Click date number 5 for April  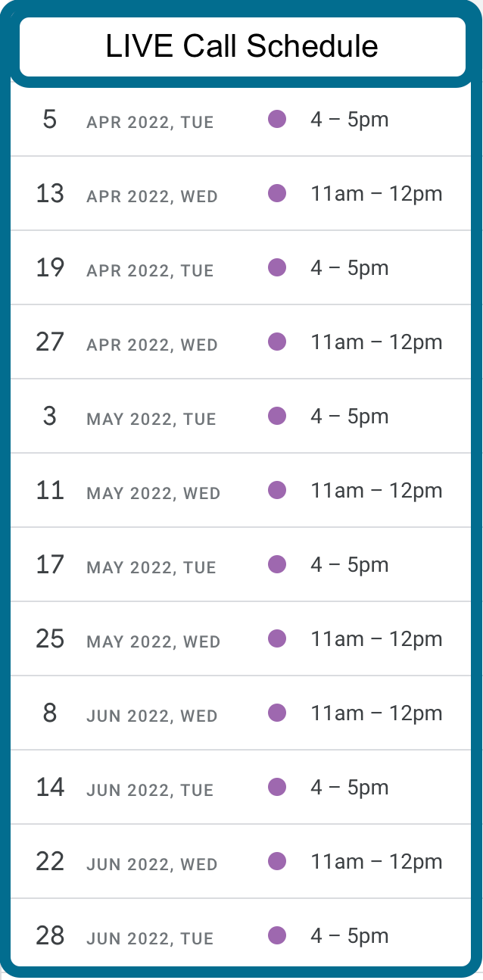(50, 119)
